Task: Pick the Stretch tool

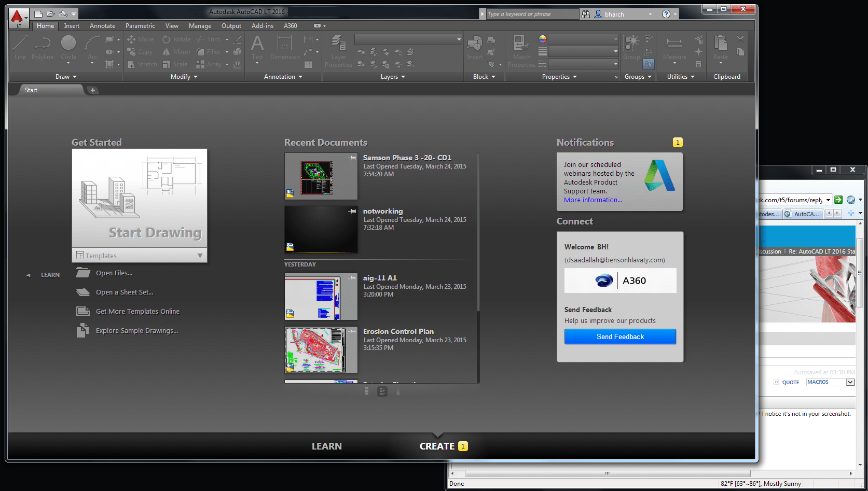Action: pos(142,64)
